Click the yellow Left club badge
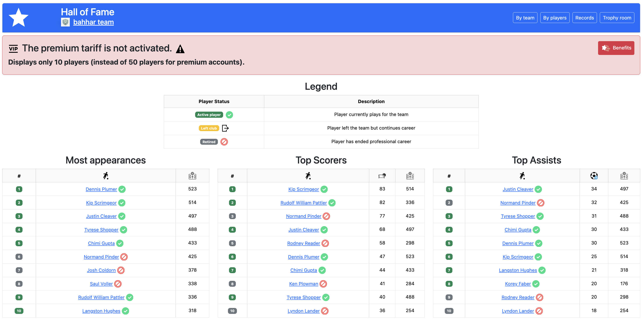The height and width of the screenshot is (320, 644). tap(209, 128)
